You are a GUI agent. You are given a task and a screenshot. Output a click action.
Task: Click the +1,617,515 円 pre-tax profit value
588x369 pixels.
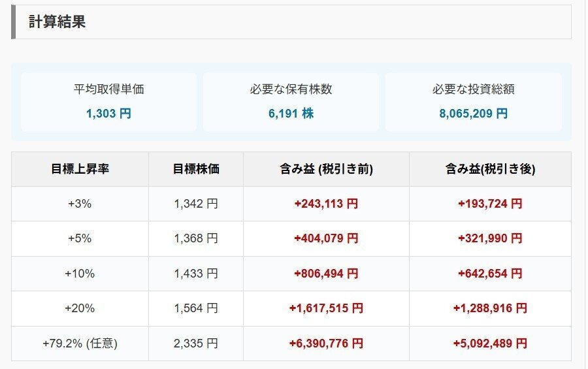pos(326,308)
